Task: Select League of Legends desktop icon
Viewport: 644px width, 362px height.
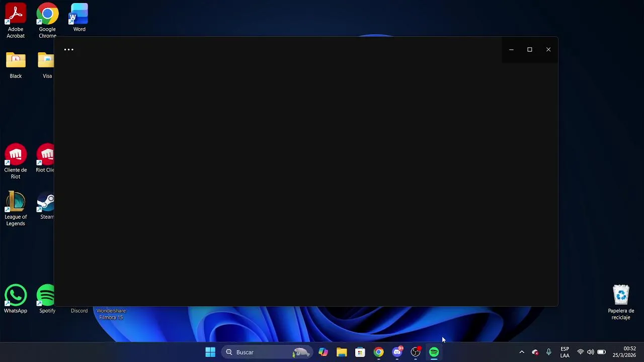Action: click(16, 209)
